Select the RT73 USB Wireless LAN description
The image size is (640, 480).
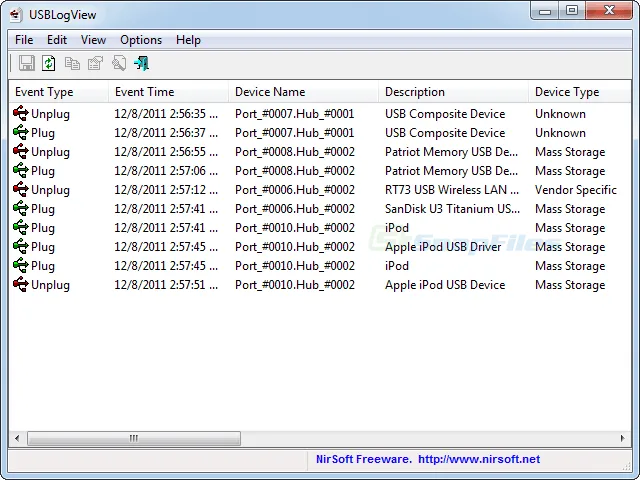click(x=452, y=190)
